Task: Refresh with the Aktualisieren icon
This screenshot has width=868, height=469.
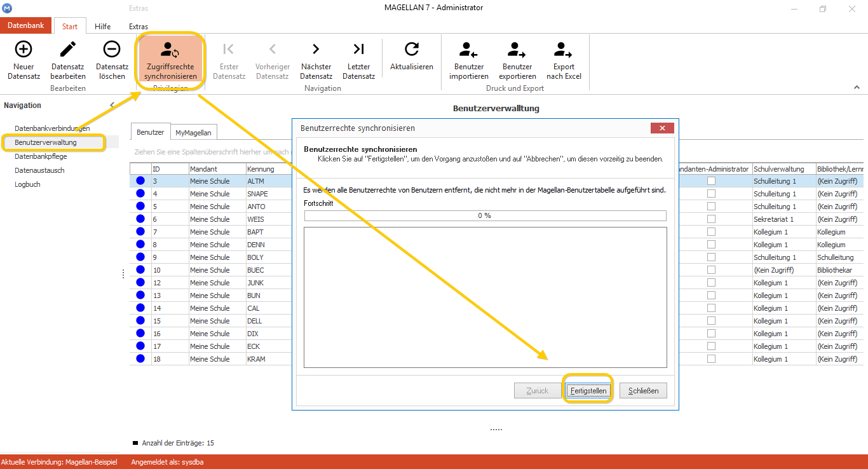Action: click(412, 49)
